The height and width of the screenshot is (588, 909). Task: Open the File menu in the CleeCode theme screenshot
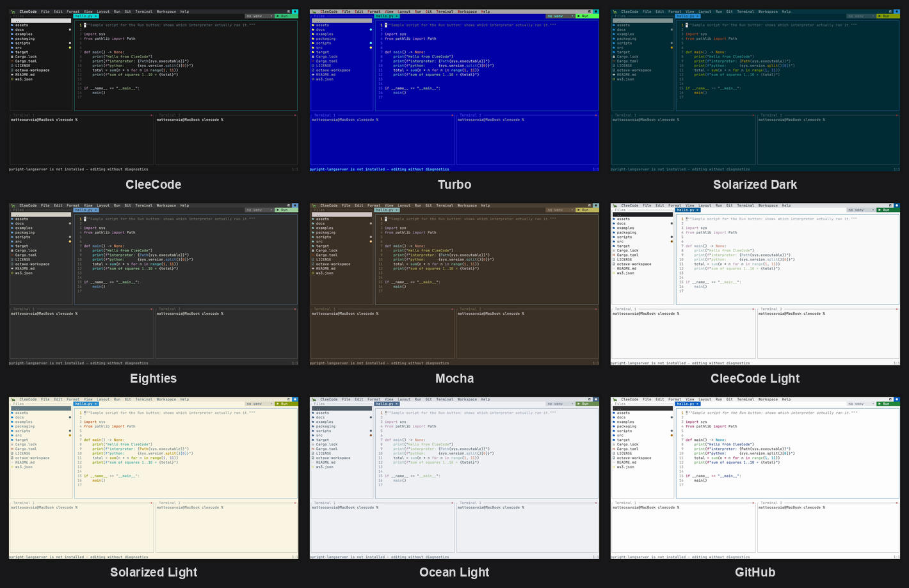pyautogui.click(x=45, y=12)
